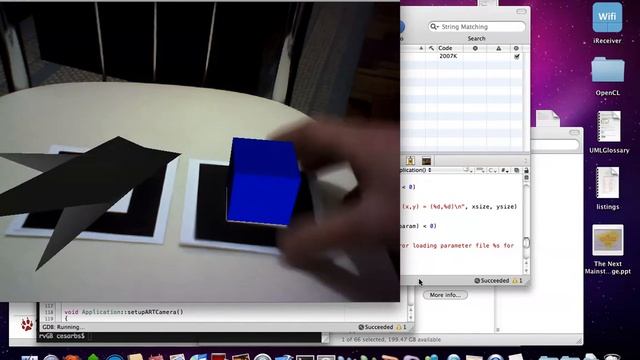Uncheck the target checkbox in 2007K row
This screenshot has height=360, width=640.
[517, 56]
